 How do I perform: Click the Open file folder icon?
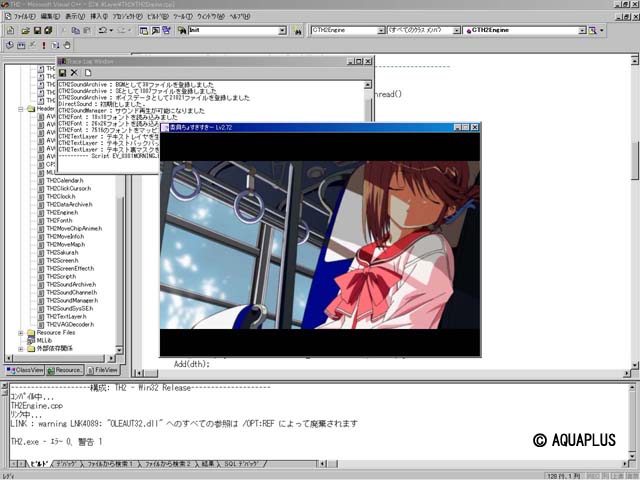tap(26, 31)
